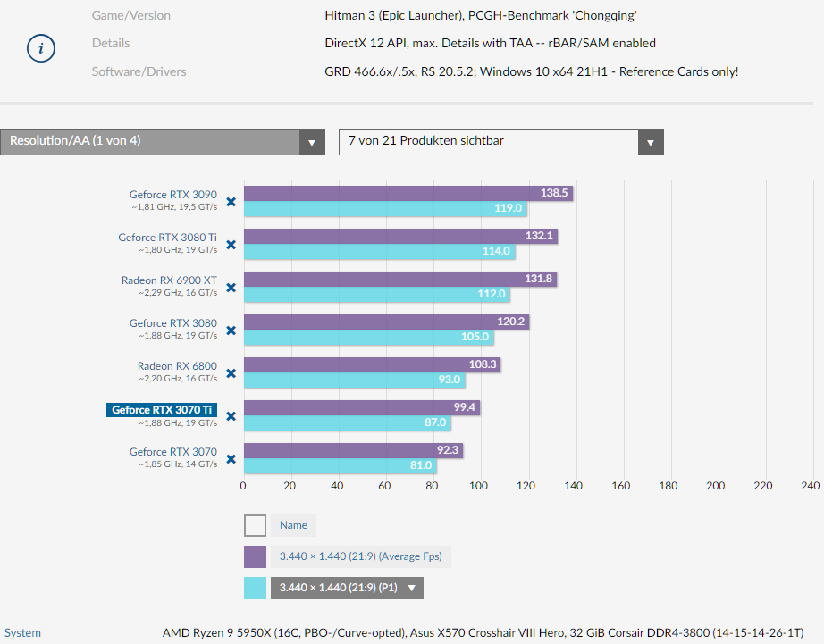Viewport: 824px width, 644px height.
Task: Open the Geforce RTX 3070 link
Action: (x=172, y=452)
